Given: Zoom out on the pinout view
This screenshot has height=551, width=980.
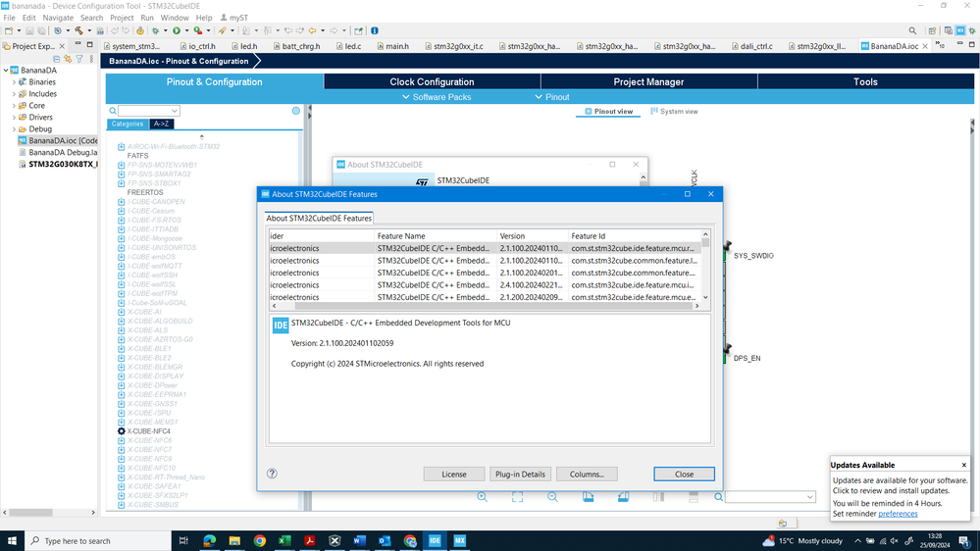Looking at the screenshot, I should (x=552, y=497).
